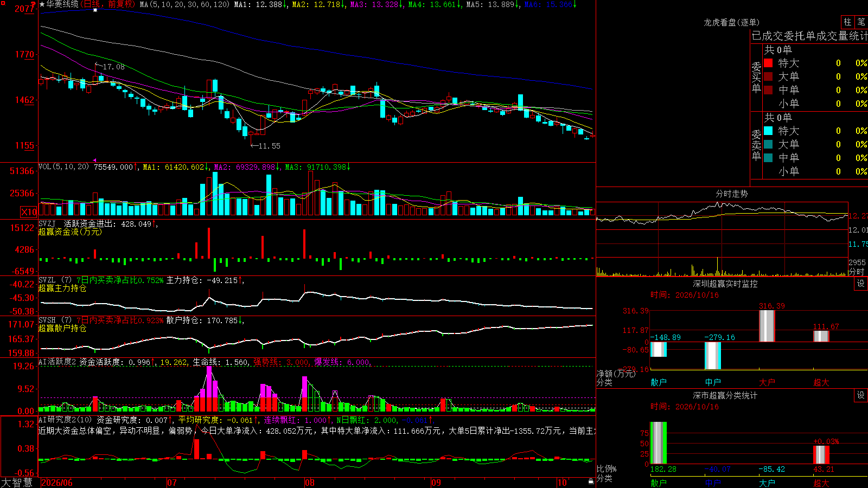Click the 分时走势 panel title
Screen dimensions: 868x488
click(x=731, y=194)
